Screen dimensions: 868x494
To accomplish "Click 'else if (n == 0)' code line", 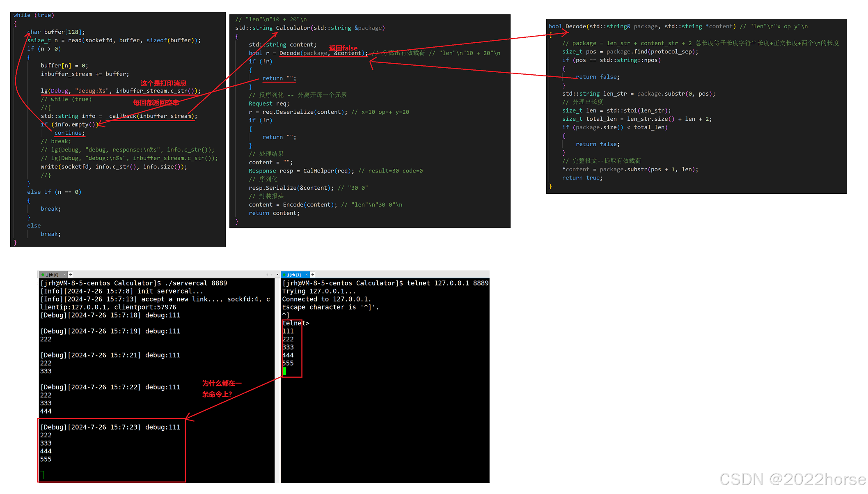I will coord(54,192).
